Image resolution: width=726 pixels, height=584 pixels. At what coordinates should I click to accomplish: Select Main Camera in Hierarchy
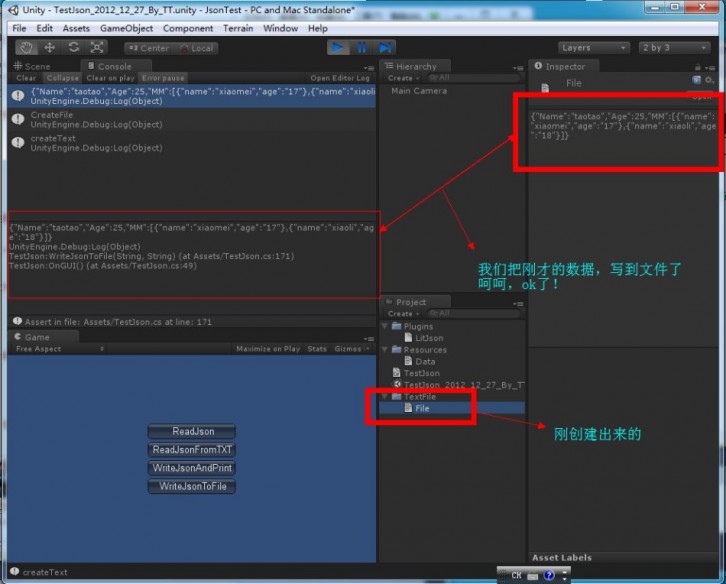pyautogui.click(x=419, y=91)
